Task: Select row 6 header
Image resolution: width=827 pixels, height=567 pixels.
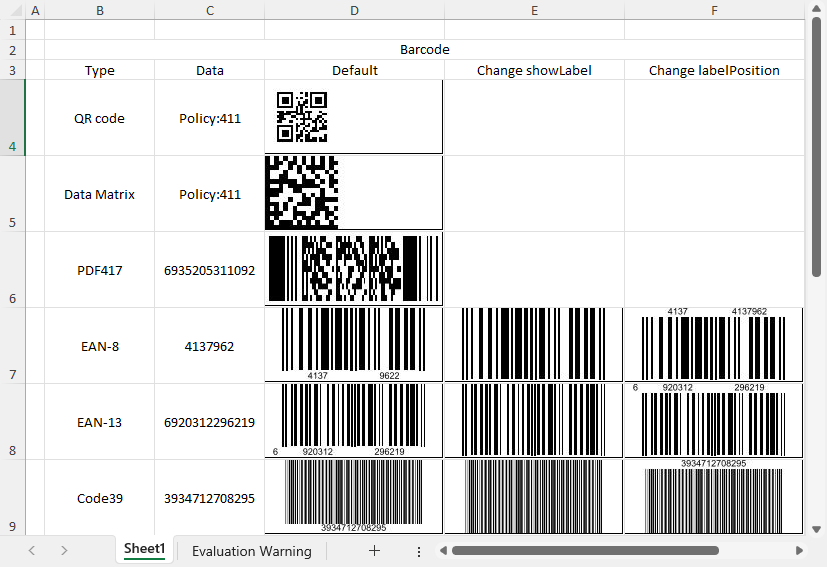Action: [13, 270]
